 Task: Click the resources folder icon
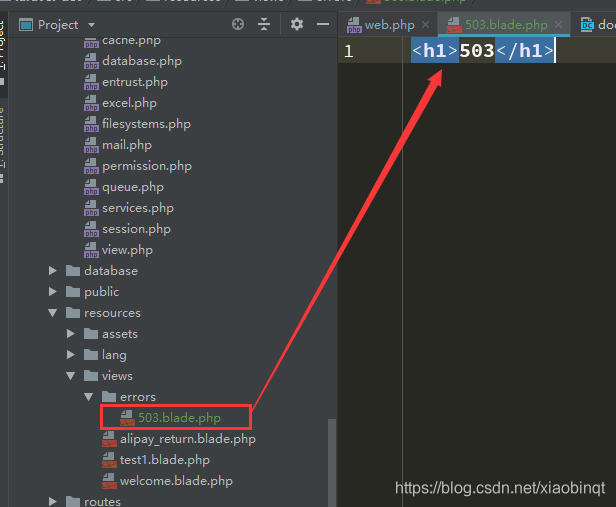tap(73, 313)
